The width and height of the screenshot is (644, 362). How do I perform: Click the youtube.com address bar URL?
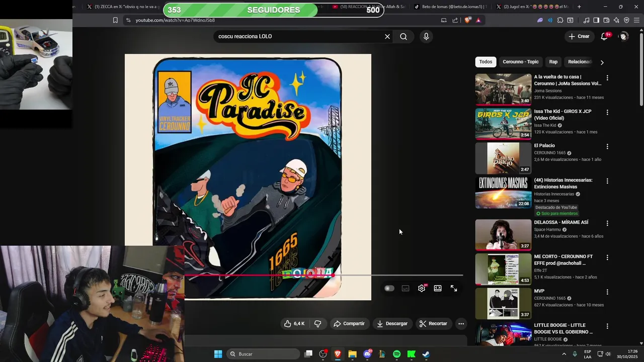click(175, 20)
